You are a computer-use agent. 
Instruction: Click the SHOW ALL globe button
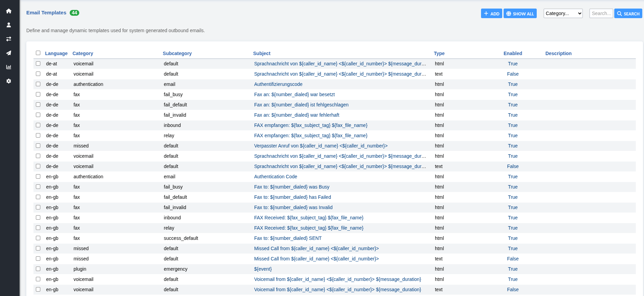point(520,14)
